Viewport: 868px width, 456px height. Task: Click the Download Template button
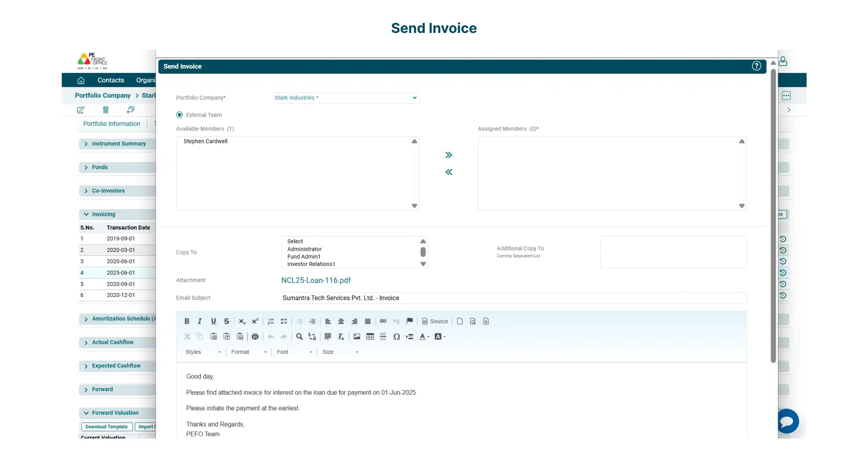pyautogui.click(x=107, y=427)
